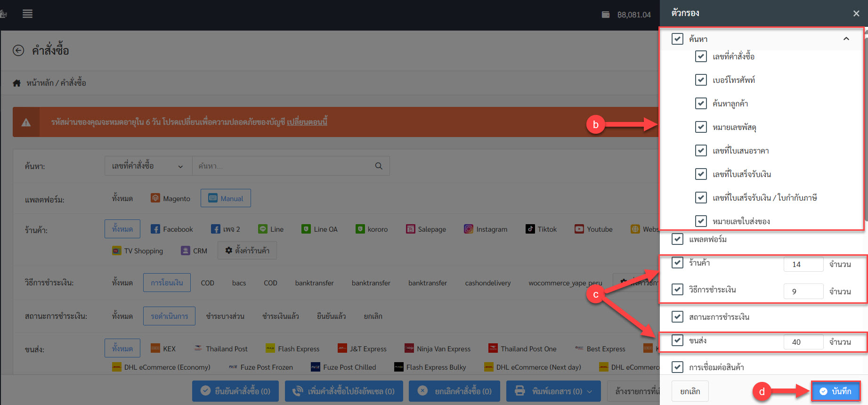
Task: Click the search magnifier icon
Action: point(379,166)
